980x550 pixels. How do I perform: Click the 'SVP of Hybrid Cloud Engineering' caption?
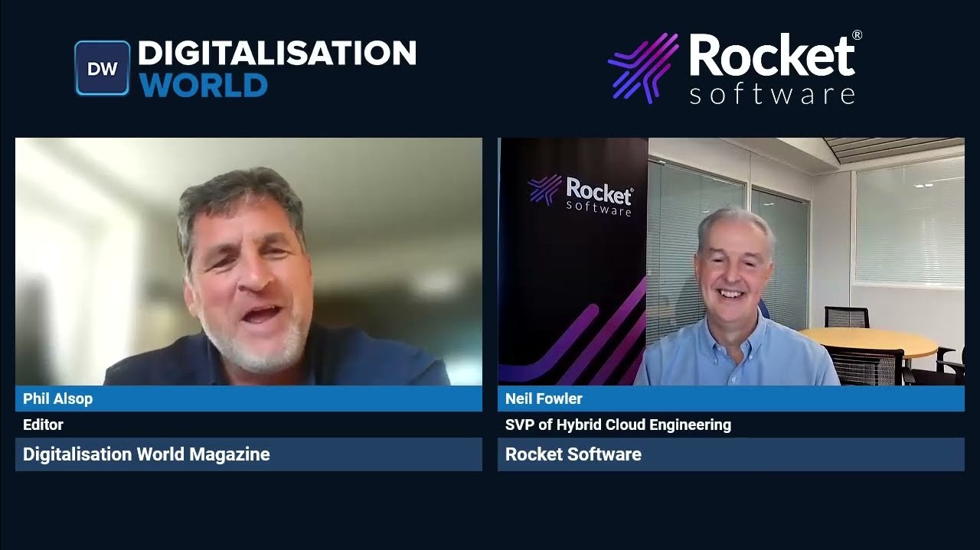pos(618,425)
